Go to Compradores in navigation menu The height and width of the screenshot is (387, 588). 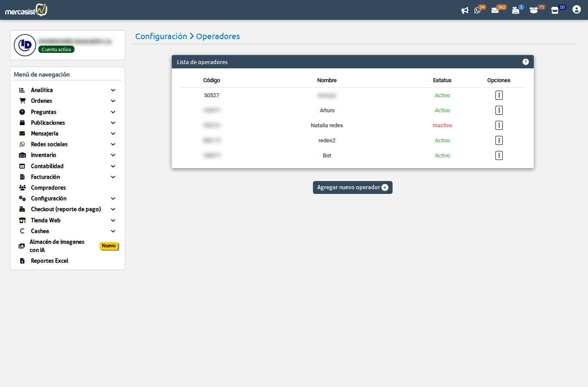pos(48,188)
